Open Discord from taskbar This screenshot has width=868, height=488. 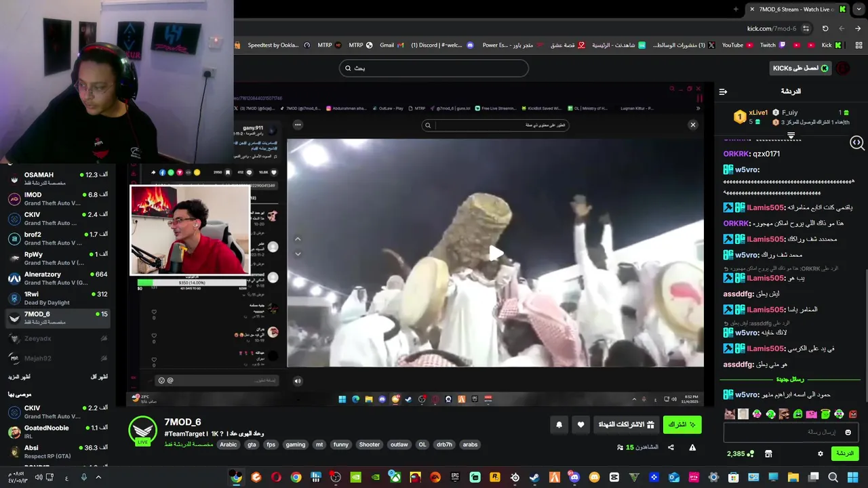coord(574,477)
